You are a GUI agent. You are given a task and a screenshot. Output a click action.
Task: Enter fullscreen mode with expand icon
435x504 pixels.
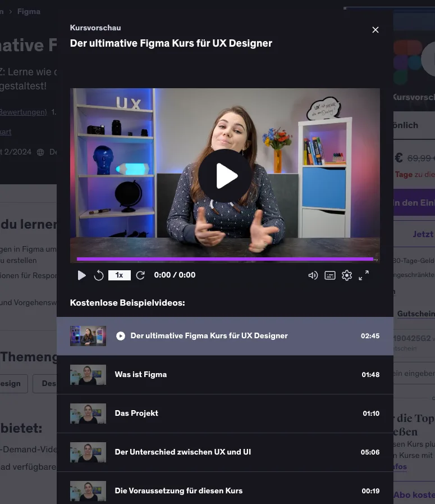point(364,275)
